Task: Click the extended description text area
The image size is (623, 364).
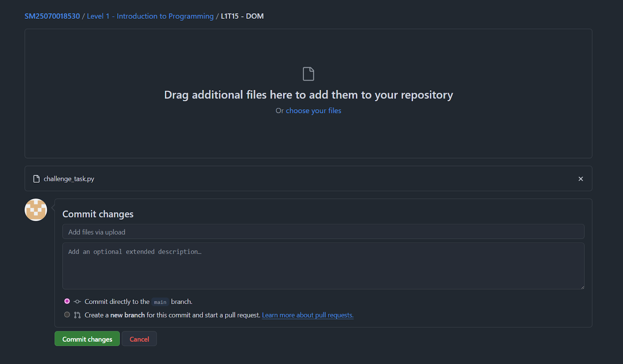Action: tap(323, 266)
